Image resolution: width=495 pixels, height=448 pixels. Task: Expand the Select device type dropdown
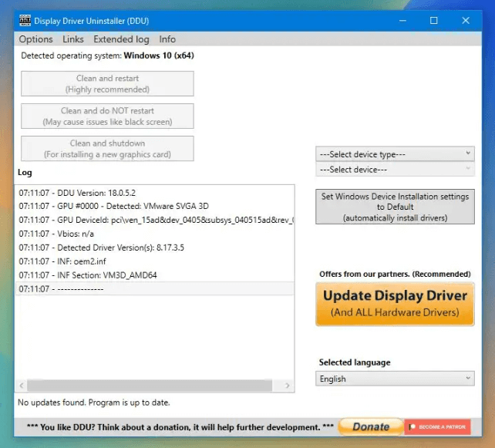click(395, 154)
